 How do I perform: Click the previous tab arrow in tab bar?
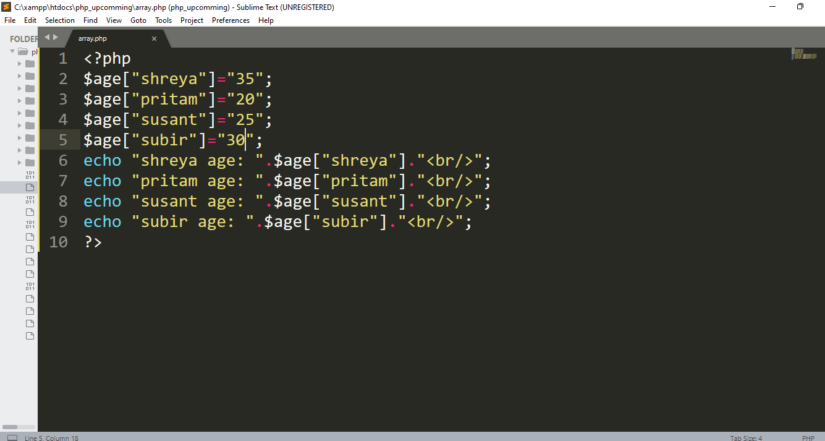(x=47, y=38)
